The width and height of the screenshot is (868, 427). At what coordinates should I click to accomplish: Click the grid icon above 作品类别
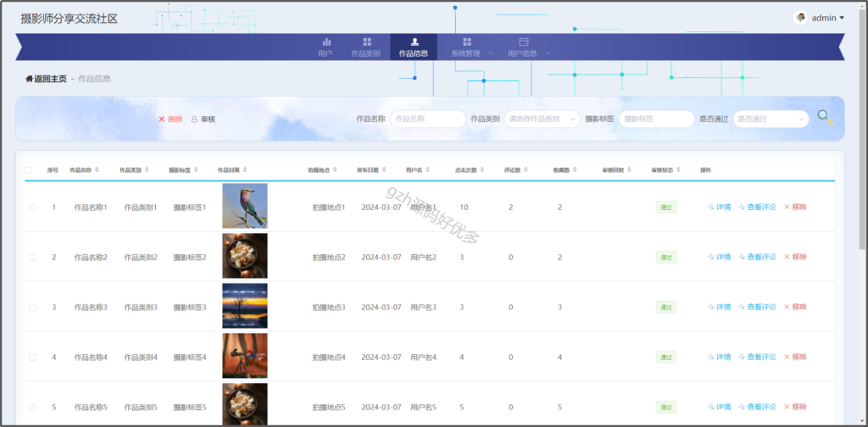[x=366, y=42]
